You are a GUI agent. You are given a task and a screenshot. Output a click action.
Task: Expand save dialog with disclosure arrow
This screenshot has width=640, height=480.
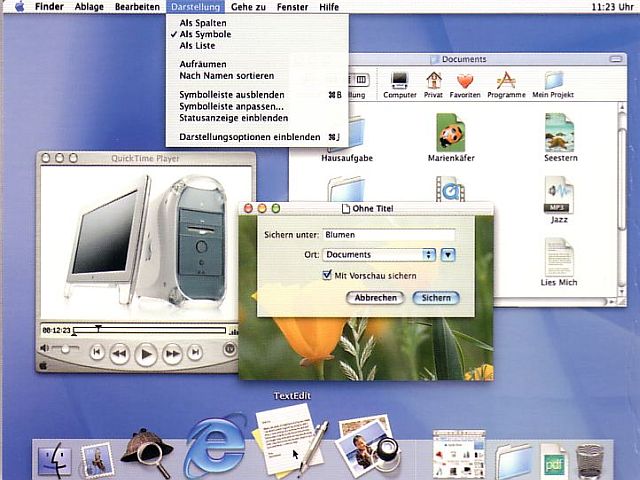coord(448,255)
